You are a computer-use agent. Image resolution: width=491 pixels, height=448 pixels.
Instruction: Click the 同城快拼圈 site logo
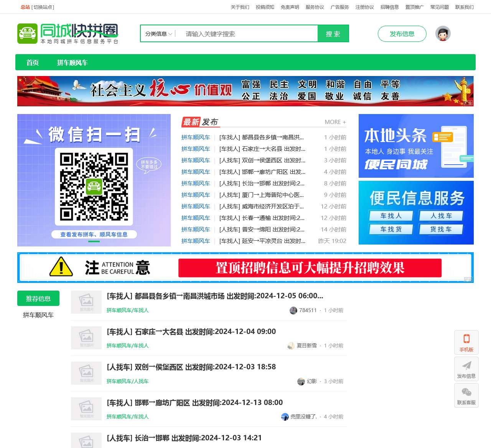click(x=68, y=33)
